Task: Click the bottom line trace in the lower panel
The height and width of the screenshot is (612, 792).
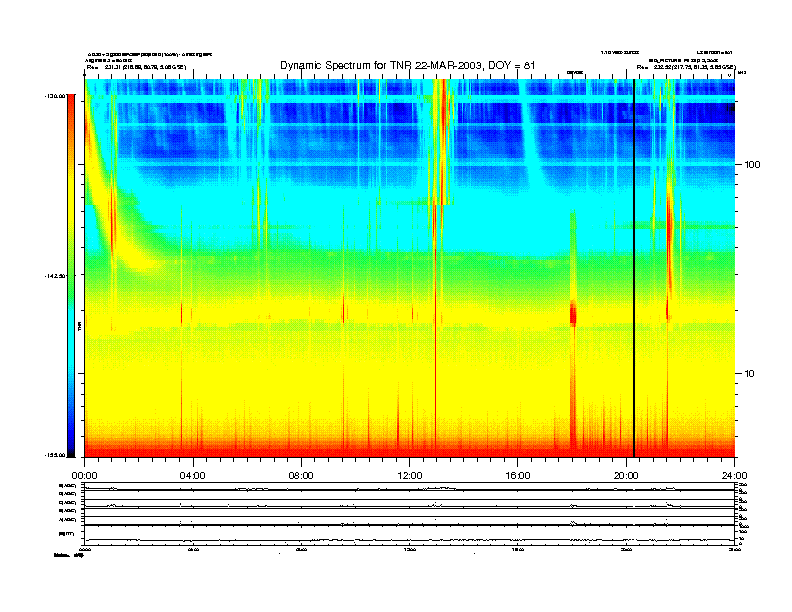Action: coord(409,540)
